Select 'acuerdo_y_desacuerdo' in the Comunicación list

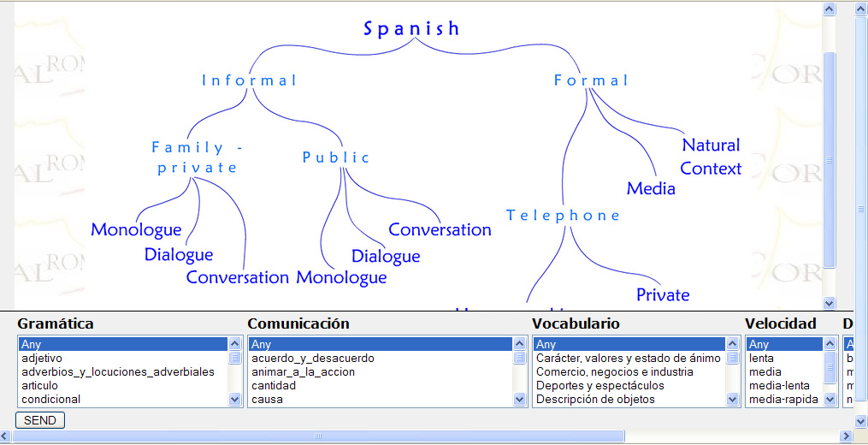pyautogui.click(x=313, y=358)
